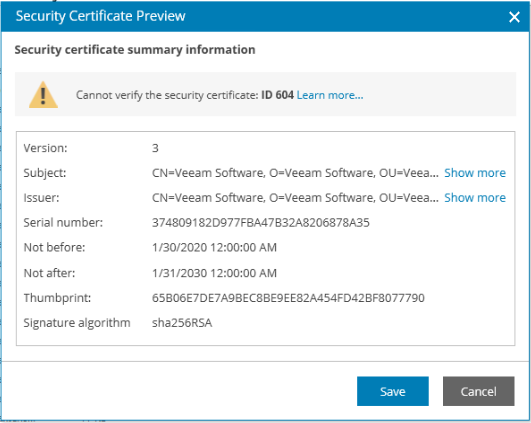Click the 'Not before:' label
This screenshot has width=531, height=423.
pyautogui.click(x=54, y=248)
